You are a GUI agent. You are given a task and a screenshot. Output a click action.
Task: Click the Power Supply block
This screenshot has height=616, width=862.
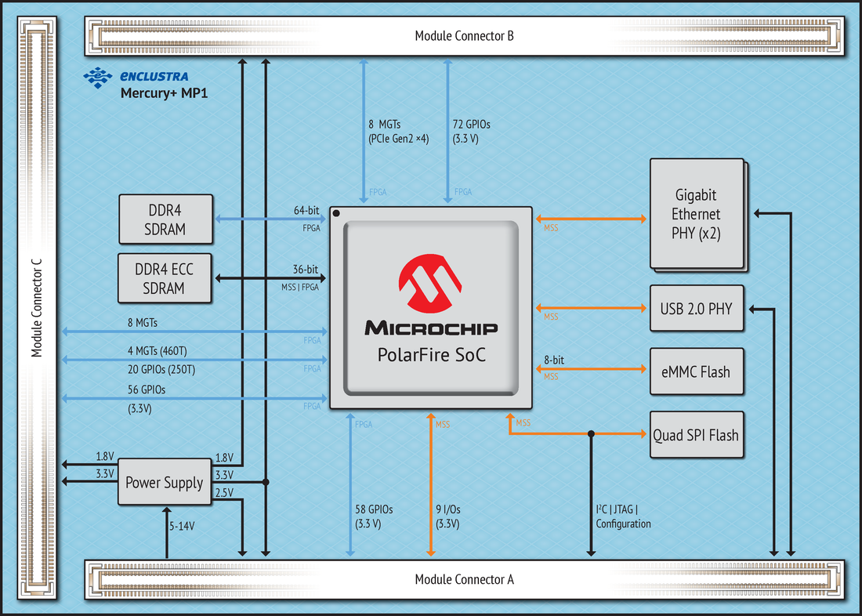tap(164, 482)
